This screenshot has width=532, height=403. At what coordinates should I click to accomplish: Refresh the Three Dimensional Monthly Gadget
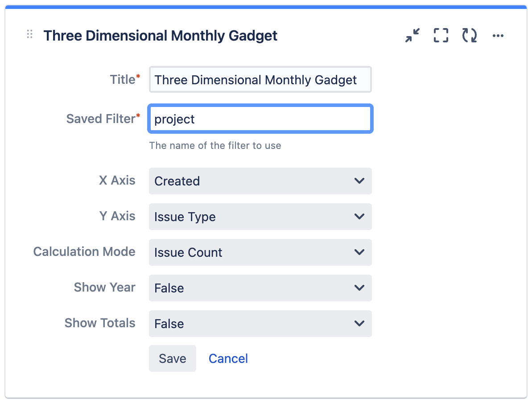[469, 35]
